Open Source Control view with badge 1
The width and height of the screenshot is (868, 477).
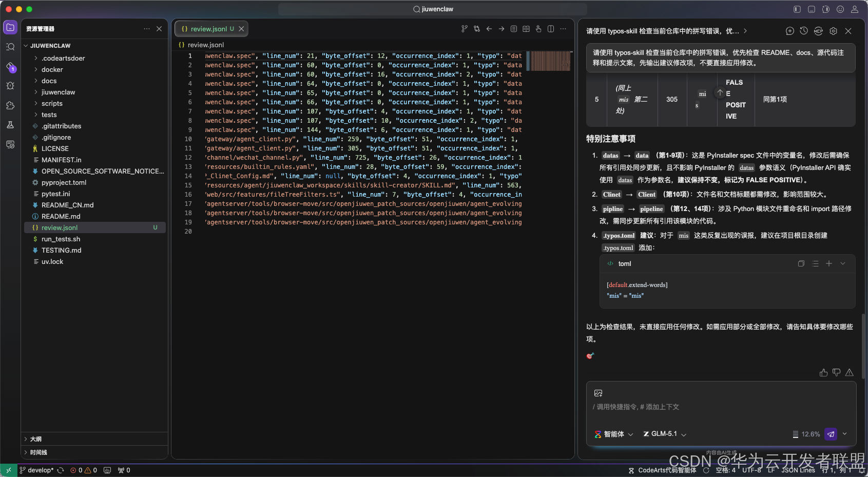pos(10,67)
